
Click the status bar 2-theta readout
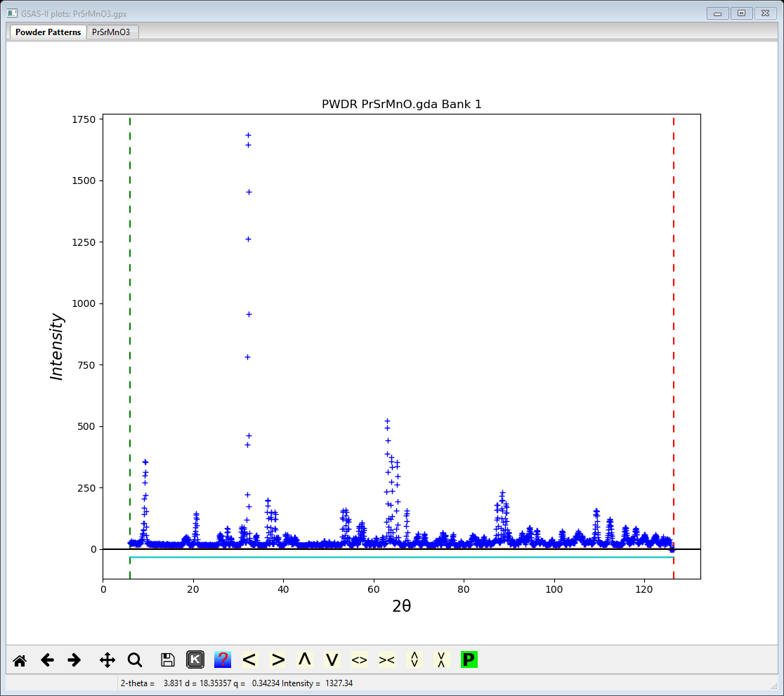coord(237,683)
